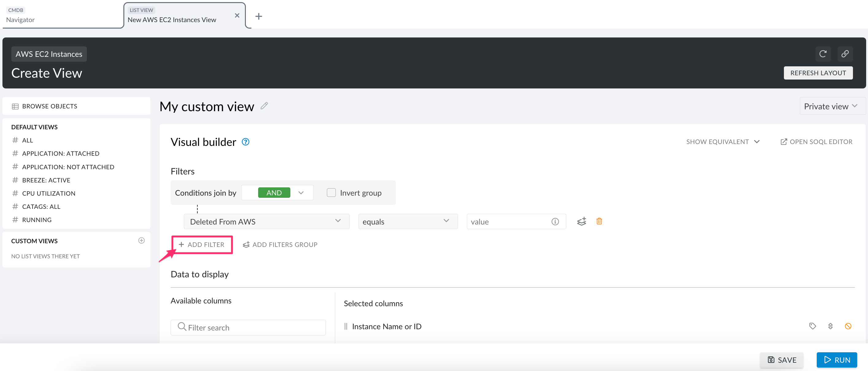The width and height of the screenshot is (868, 371).
Task: Click the Add Filter button
Action: pyautogui.click(x=202, y=244)
